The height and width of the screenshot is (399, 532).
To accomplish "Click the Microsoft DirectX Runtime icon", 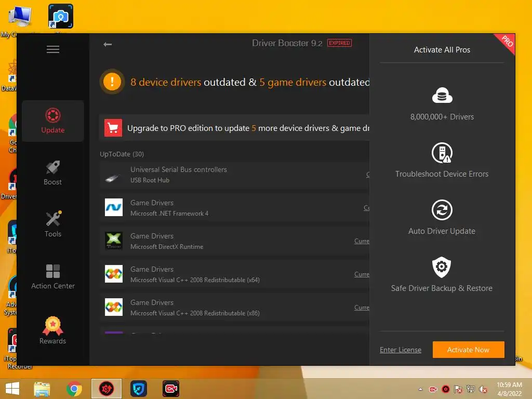I will click(x=114, y=241).
